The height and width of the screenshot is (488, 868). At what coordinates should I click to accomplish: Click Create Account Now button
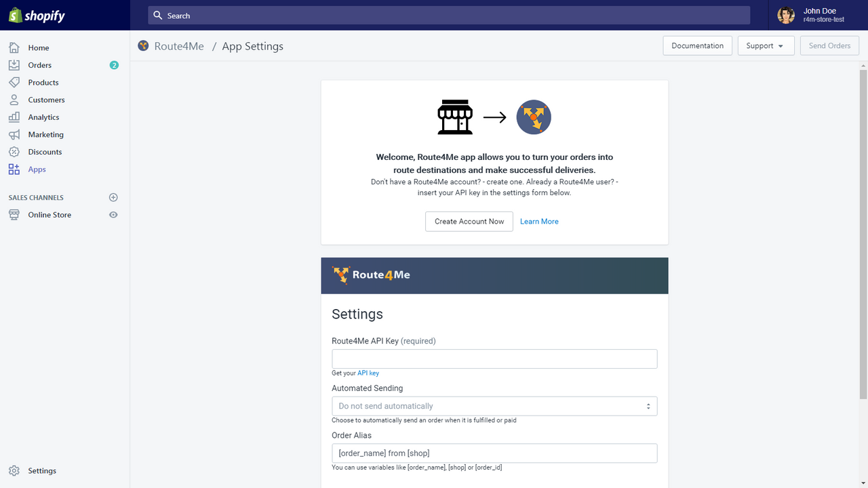pyautogui.click(x=469, y=221)
